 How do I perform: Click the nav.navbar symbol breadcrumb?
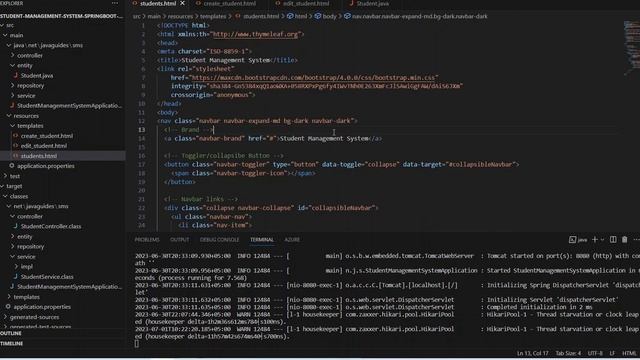click(x=419, y=16)
